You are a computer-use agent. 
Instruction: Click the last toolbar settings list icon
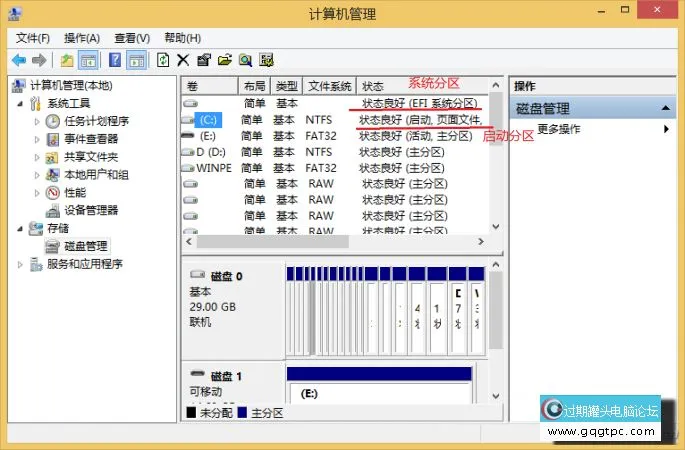266,60
